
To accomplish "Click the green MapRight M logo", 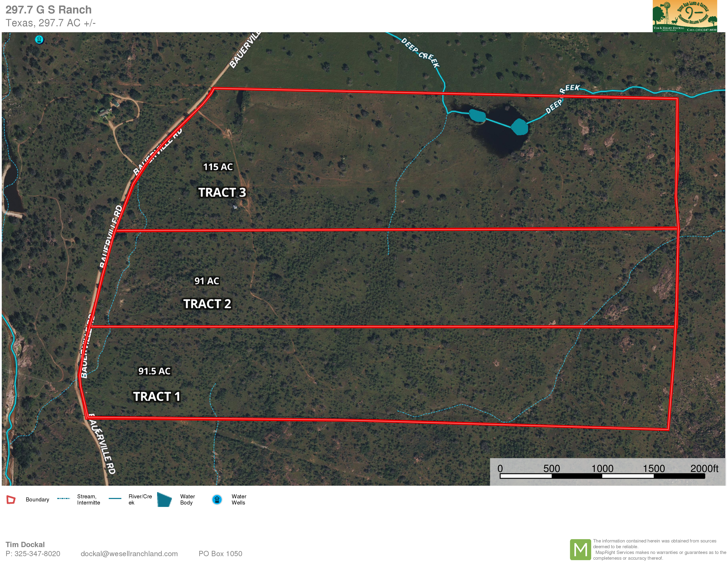I will pos(580,549).
